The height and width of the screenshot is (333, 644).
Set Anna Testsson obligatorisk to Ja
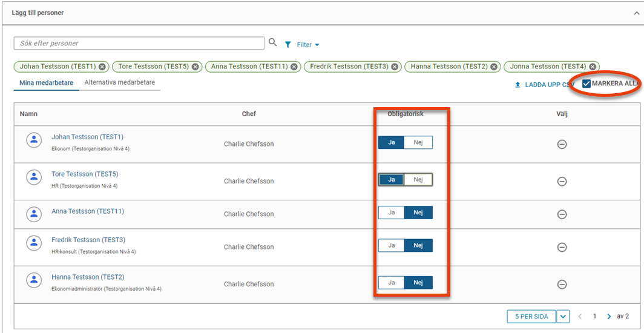pyautogui.click(x=392, y=213)
